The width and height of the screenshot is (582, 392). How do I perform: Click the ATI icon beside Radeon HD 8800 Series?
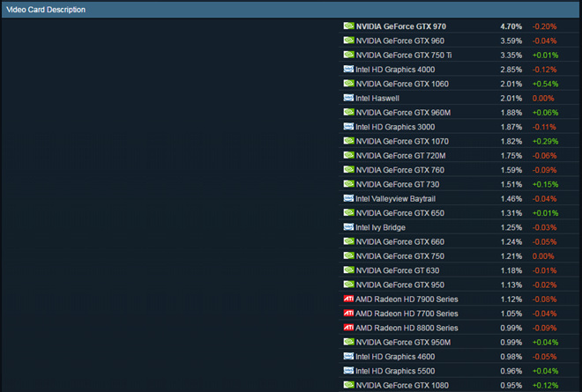(x=348, y=328)
